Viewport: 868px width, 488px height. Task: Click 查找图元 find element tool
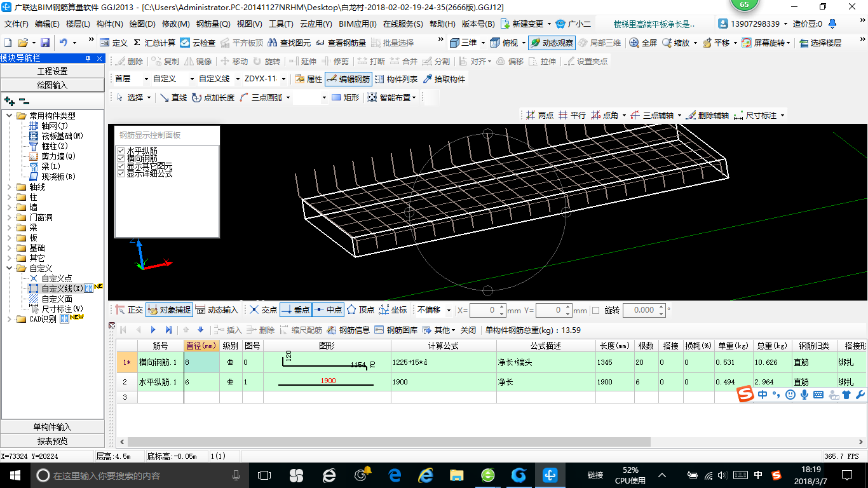point(290,43)
